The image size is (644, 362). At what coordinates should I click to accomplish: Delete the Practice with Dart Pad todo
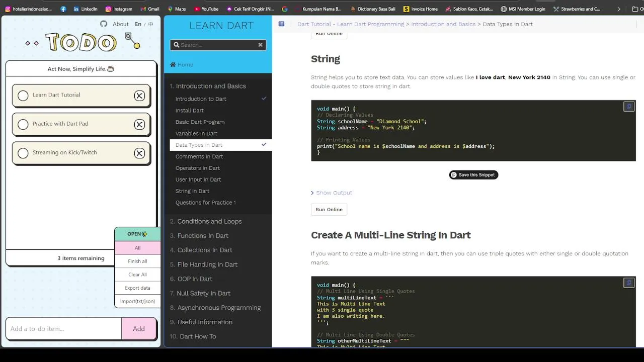(139, 124)
